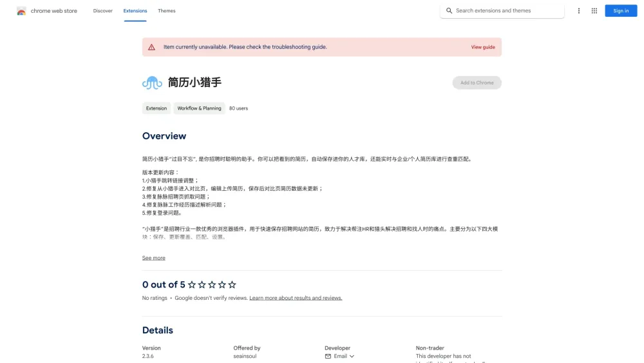Click the envelope icon under Developer

tap(328, 356)
